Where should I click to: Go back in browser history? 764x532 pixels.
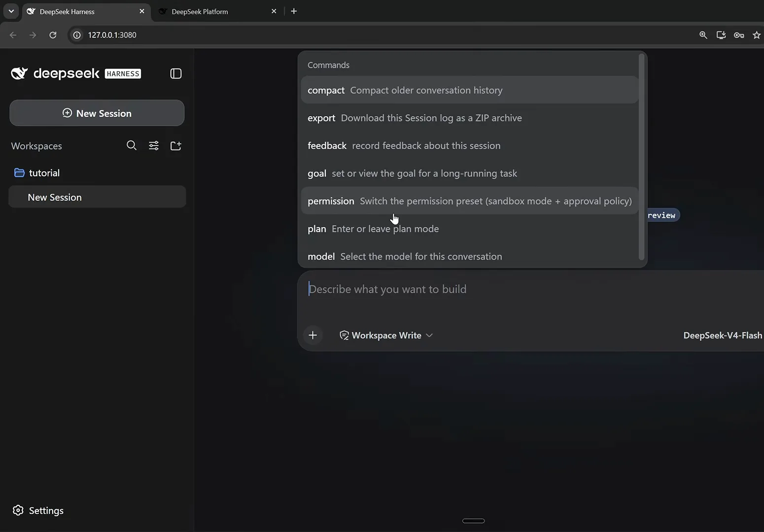tap(13, 35)
